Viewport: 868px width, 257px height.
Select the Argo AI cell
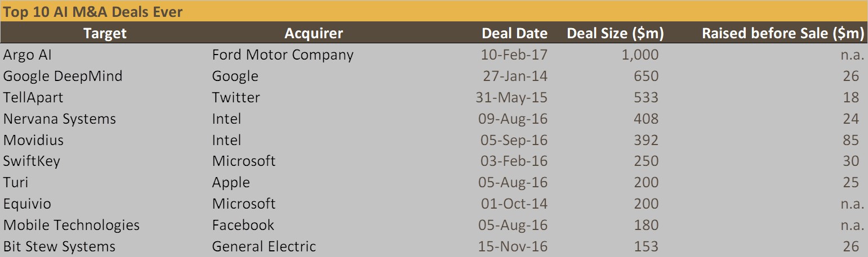(x=28, y=55)
